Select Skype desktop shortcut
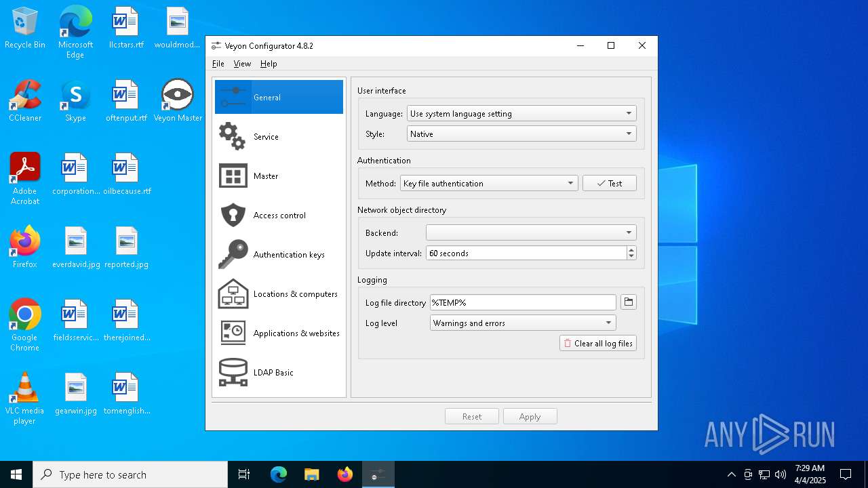Image resolution: width=868 pixels, height=488 pixels. tap(75, 101)
